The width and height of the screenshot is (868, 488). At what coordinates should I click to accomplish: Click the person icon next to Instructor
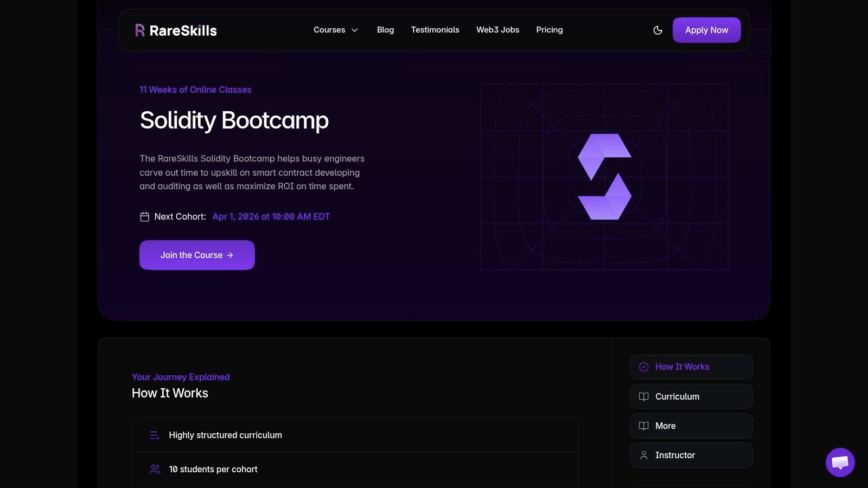(x=643, y=455)
